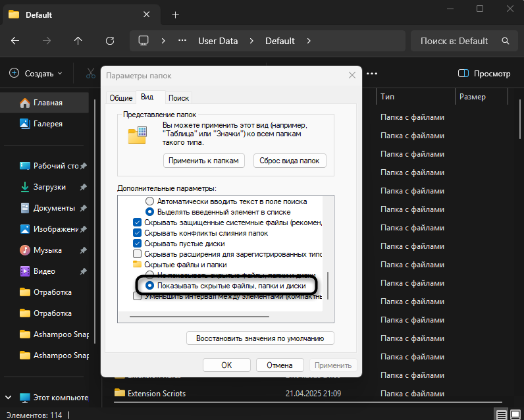Switch to the Поиск tab
Screen dimensions: 524x420
178,97
